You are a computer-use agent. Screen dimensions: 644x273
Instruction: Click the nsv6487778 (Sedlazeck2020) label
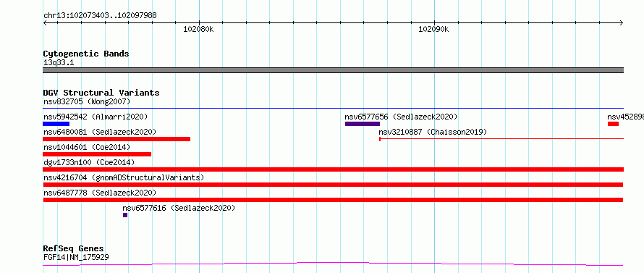(x=100, y=193)
